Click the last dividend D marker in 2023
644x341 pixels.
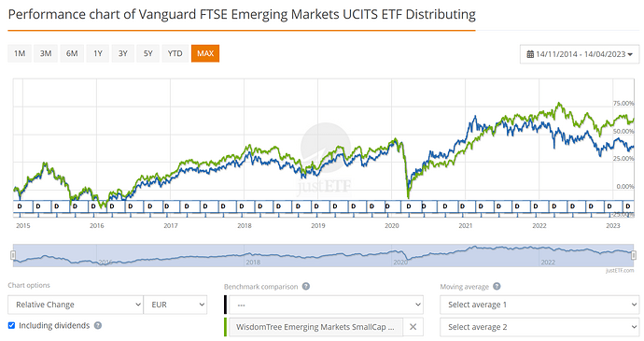(627, 206)
